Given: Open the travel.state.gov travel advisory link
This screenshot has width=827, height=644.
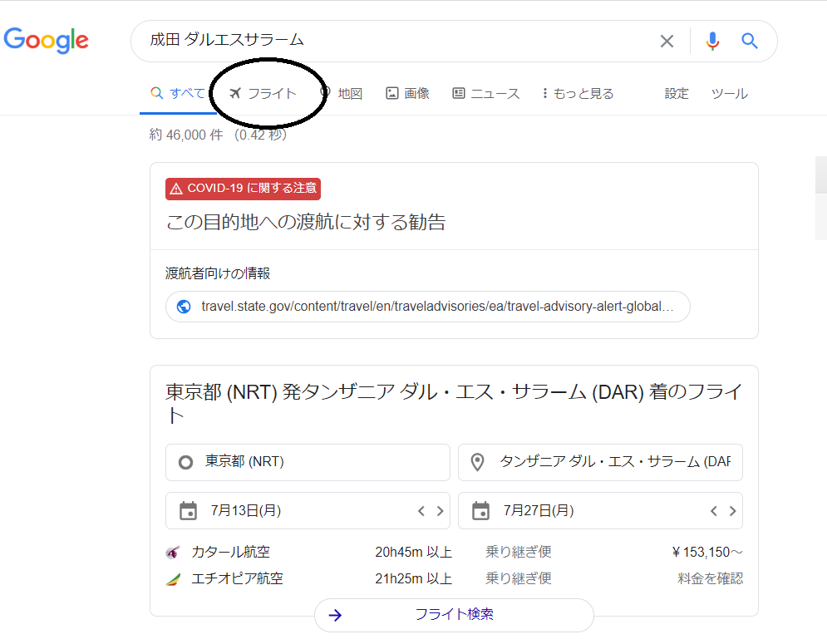Looking at the screenshot, I should click(428, 307).
